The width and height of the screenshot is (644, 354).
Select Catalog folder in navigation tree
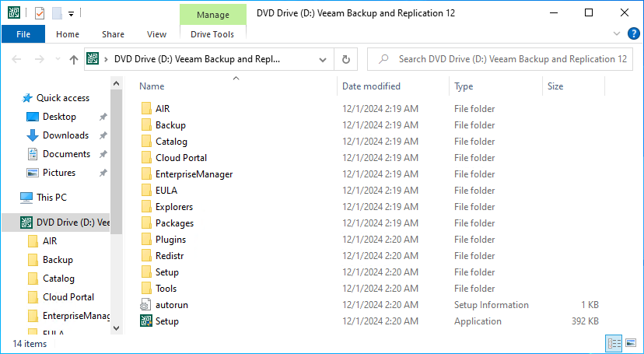click(x=58, y=279)
